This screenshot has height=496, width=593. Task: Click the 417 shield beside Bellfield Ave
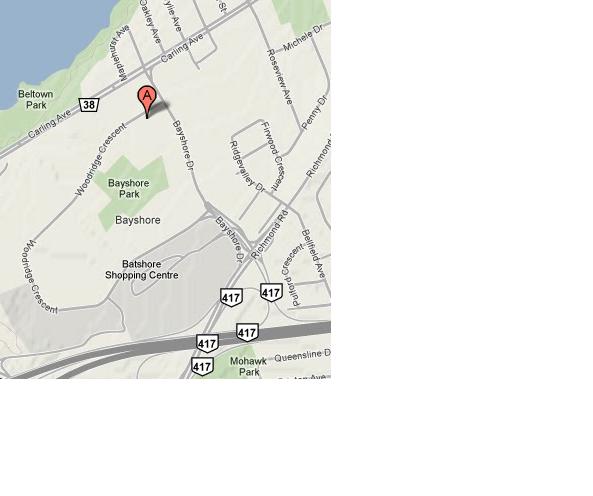271,292
